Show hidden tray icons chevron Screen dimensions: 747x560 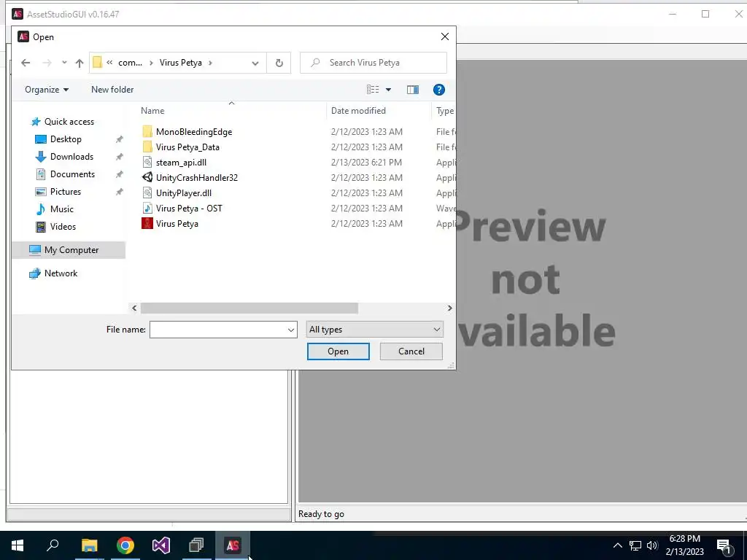617,545
